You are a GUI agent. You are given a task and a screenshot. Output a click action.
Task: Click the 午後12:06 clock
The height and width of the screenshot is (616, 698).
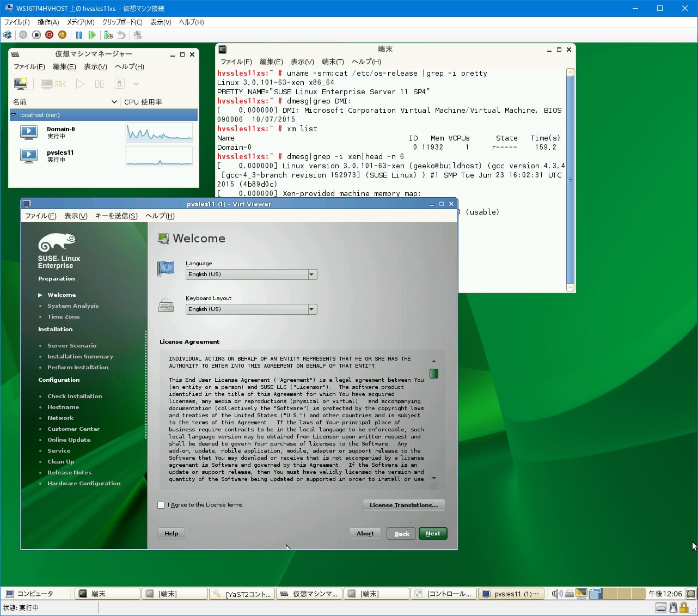click(x=665, y=594)
